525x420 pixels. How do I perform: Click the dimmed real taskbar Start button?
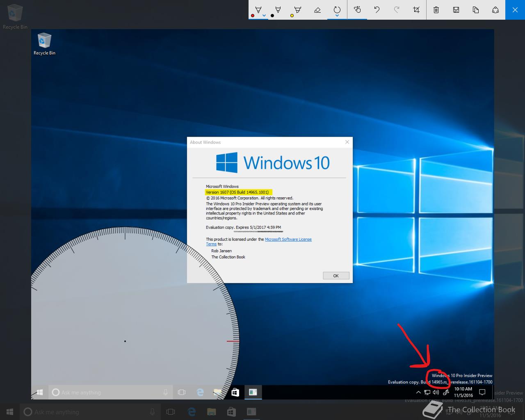(x=10, y=412)
